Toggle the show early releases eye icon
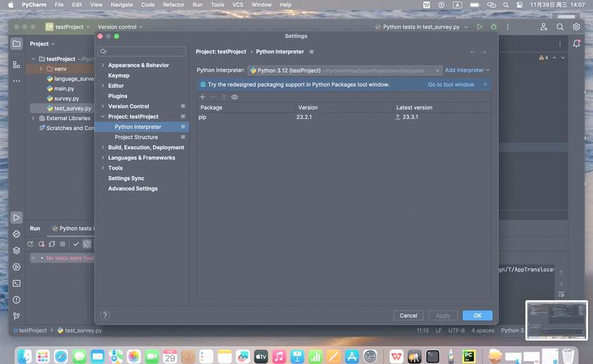This screenshot has height=364, width=593. pos(235,97)
